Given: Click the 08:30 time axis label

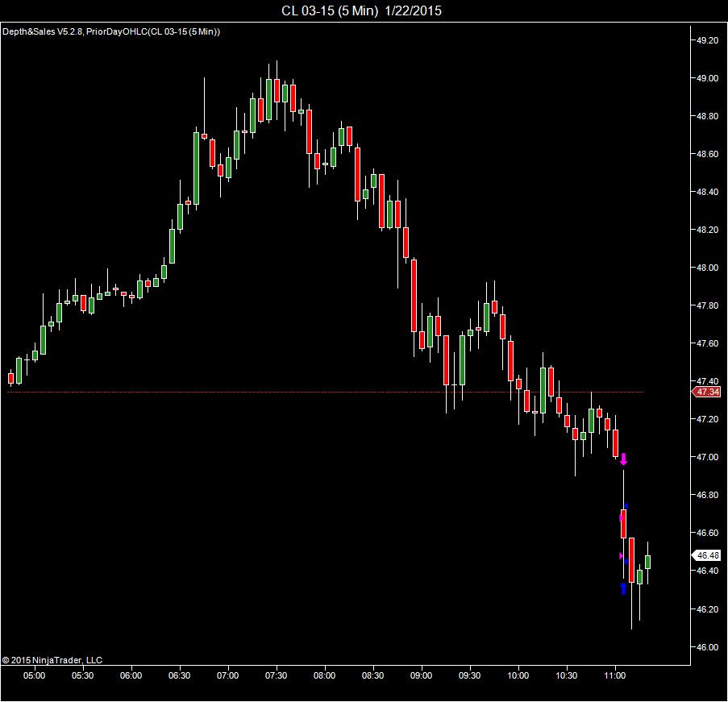Looking at the screenshot, I should pyautogui.click(x=372, y=675).
